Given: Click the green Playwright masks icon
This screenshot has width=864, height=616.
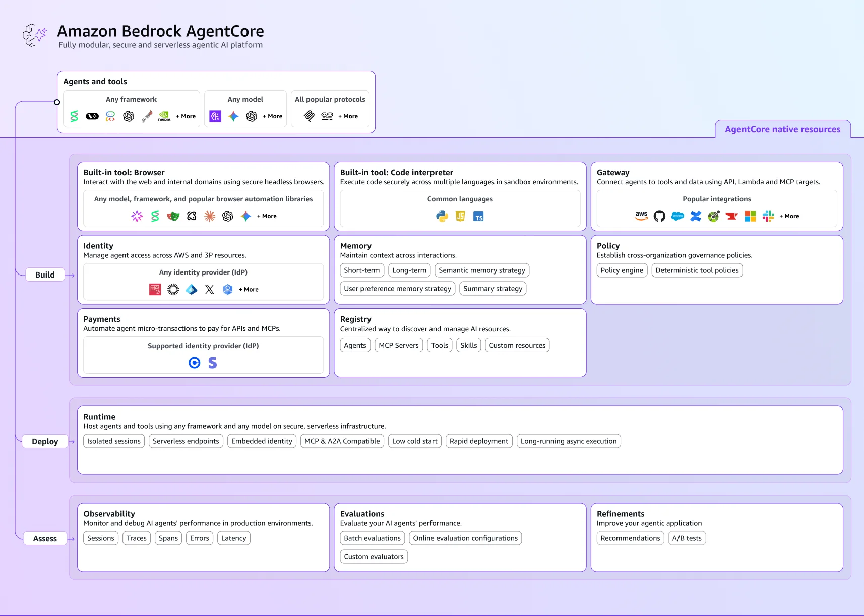Looking at the screenshot, I should [x=173, y=216].
